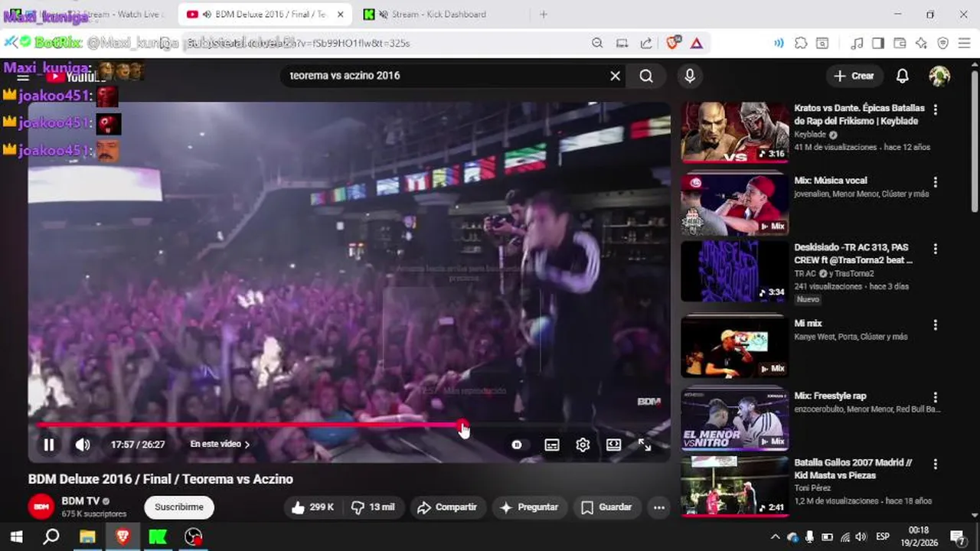Open Batalla Gallos 2007 Madrid title
Screen dimensions: 980x551
coord(853,469)
